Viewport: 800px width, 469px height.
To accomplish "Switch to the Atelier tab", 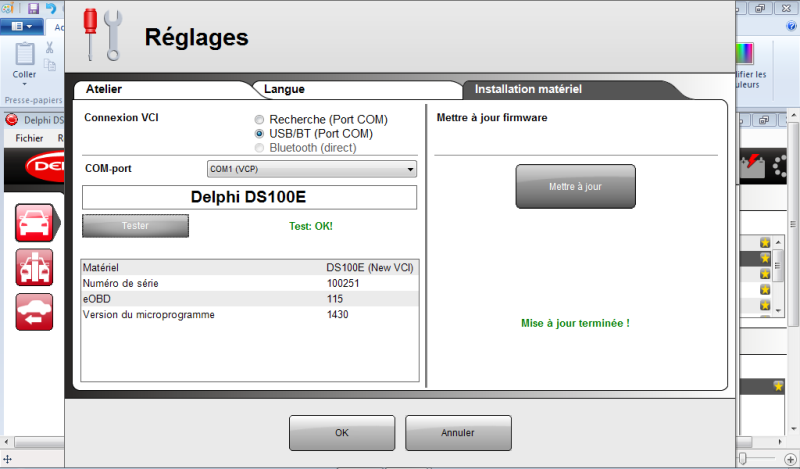I will (x=104, y=89).
